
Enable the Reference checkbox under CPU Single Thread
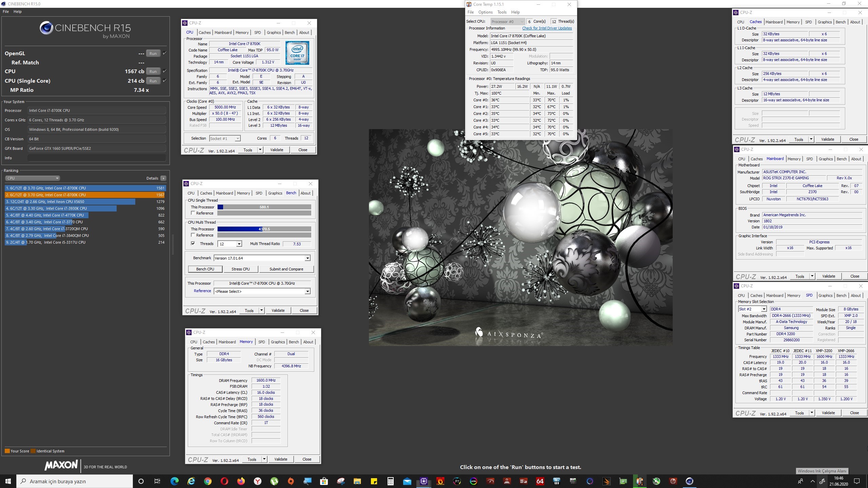point(193,213)
